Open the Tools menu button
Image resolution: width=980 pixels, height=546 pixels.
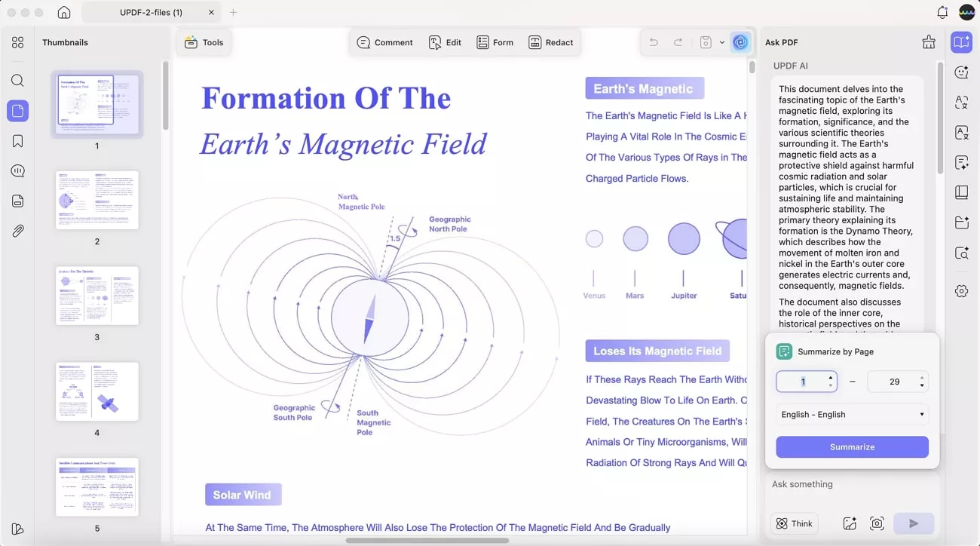pos(204,42)
